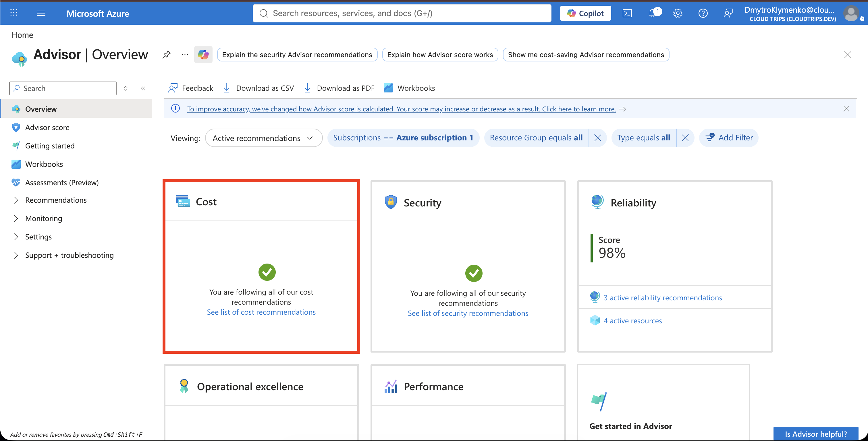
Task: Open 4 active resources link
Action: [632, 321]
